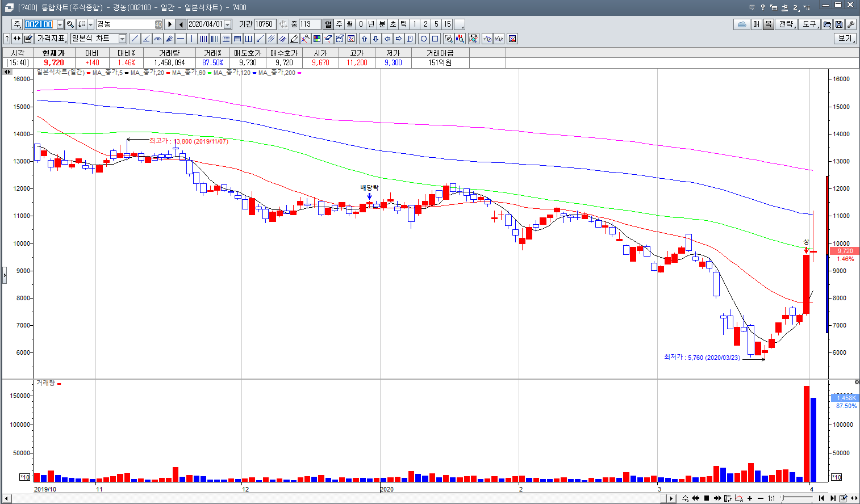The height and width of the screenshot is (504, 860).
Task: Insert a right arrow marker
Action: pos(399,39)
